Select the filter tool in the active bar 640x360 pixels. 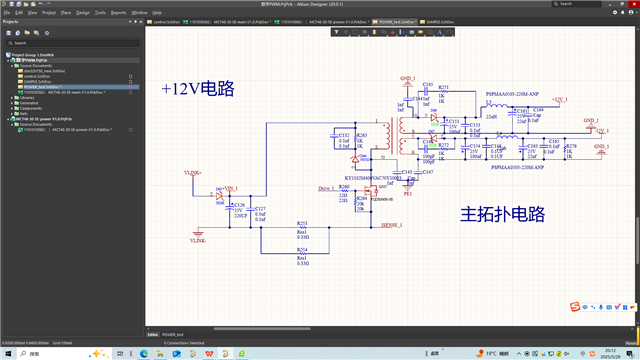(x=336, y=32)
